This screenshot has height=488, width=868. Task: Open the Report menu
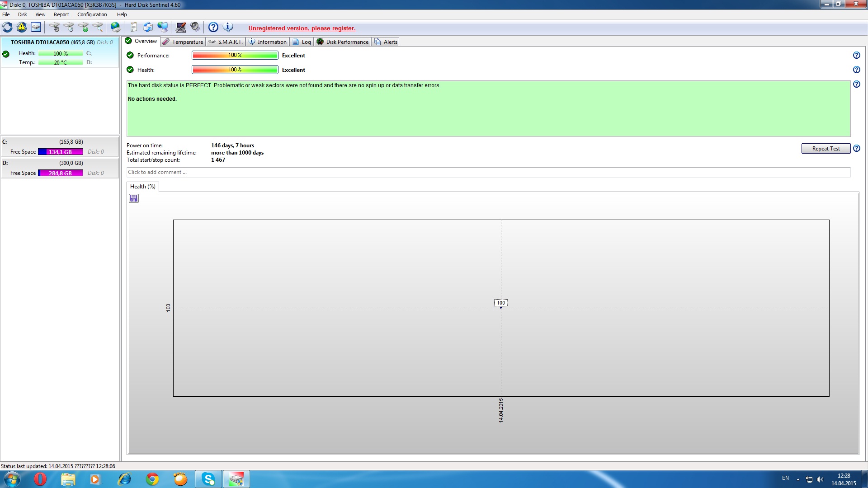61,14
